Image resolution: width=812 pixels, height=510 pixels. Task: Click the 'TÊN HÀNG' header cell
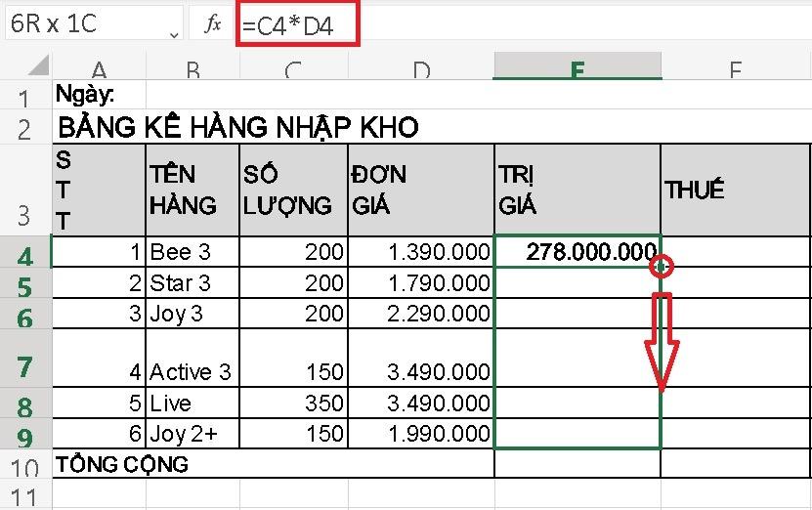tap(192, 190)
